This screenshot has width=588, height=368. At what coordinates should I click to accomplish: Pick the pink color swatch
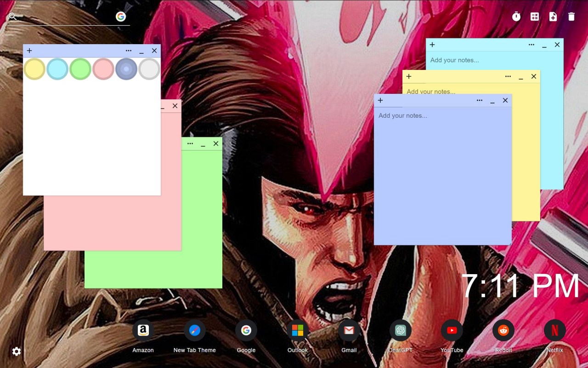pyautogui.click(x=103, y=69)
